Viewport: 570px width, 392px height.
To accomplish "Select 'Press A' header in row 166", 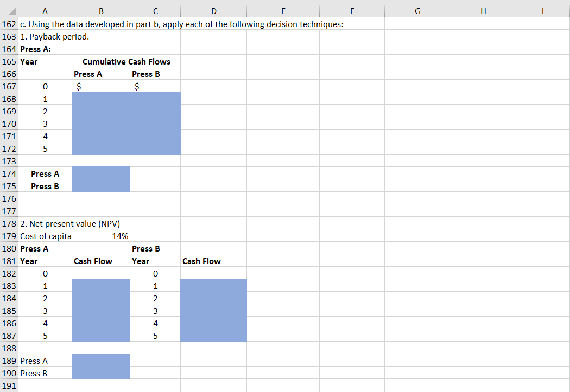I will [x=101, y=74].
